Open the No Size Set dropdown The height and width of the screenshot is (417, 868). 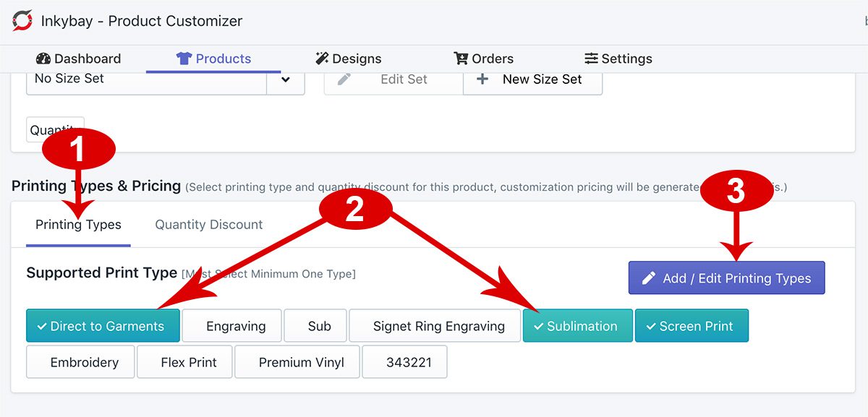point(145,79)
